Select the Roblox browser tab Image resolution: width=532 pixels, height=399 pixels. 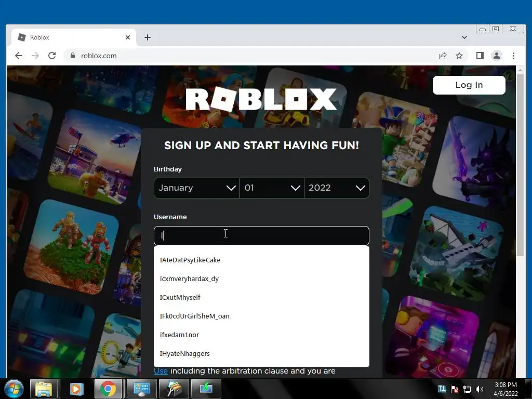coord(74,37)
